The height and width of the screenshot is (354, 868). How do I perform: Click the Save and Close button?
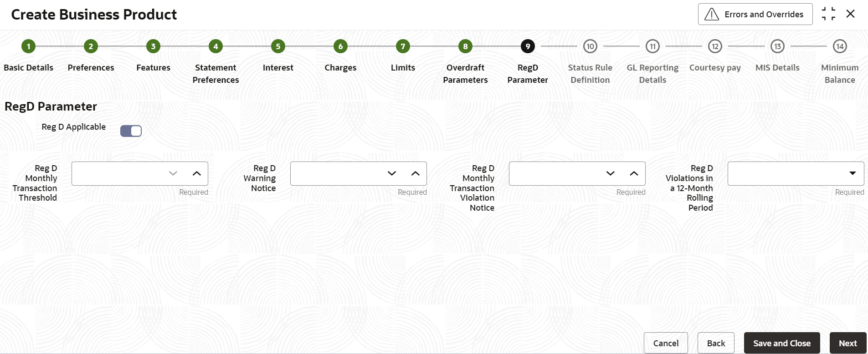point(782,343)
